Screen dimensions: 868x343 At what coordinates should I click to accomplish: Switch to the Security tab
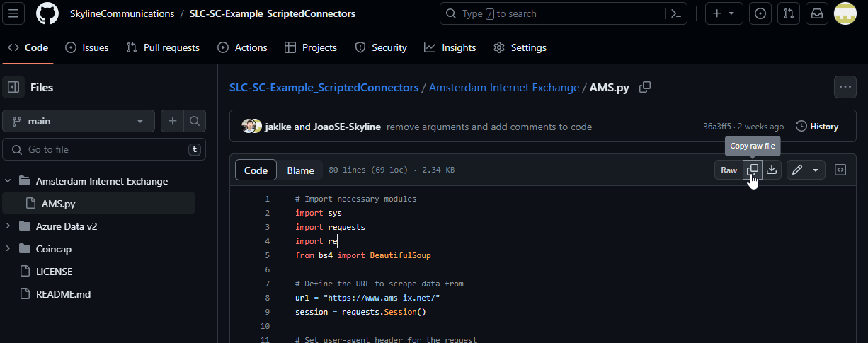(381, 47)
